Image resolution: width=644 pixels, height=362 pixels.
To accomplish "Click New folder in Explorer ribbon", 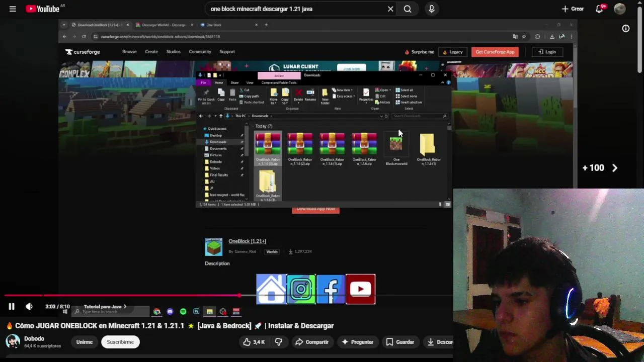I will [325, 96].
